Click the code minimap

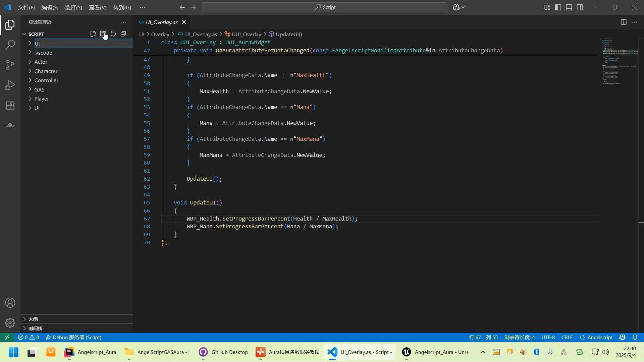click(x=619, y=62)
